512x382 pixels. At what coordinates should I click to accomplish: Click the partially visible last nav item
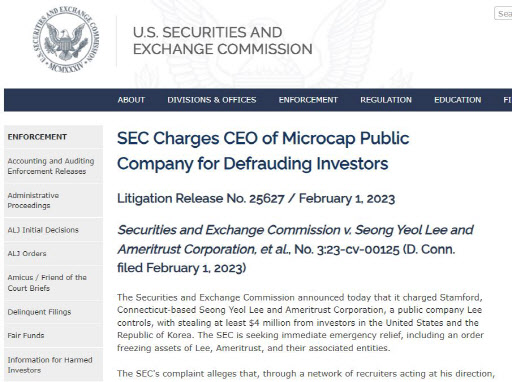click(507, 100)
